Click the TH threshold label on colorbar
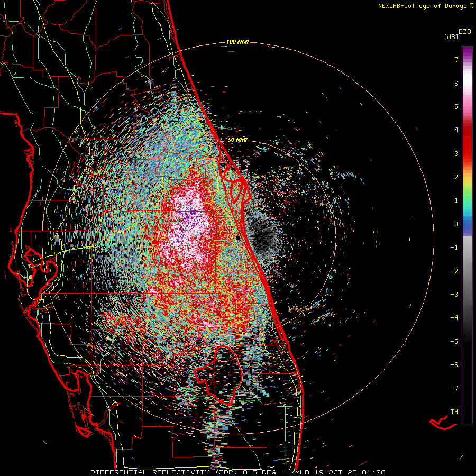 (454, 412)
